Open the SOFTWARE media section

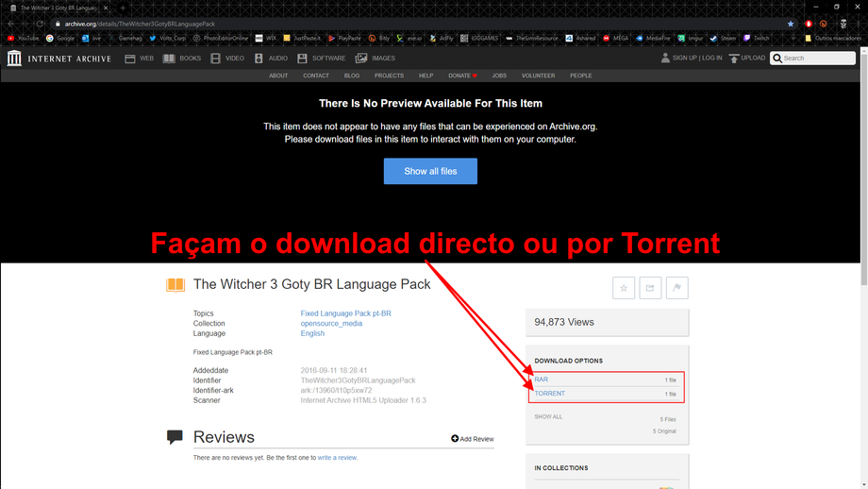click(321, 59)
